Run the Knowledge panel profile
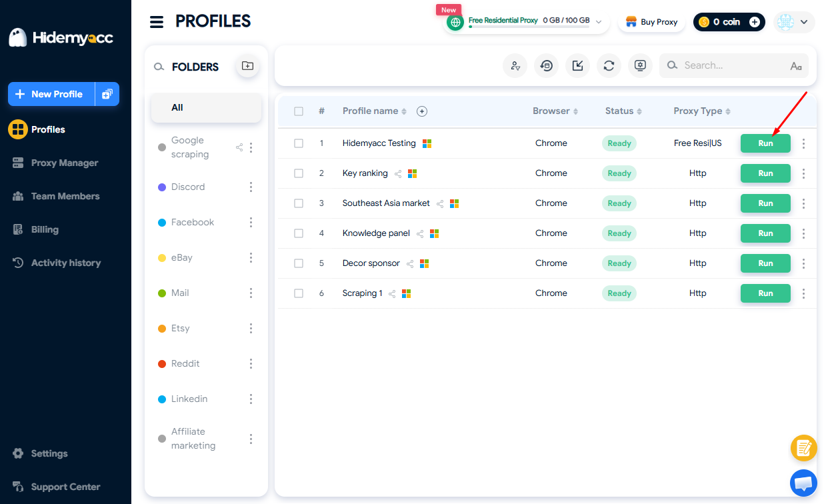 [x=765, y=233]
